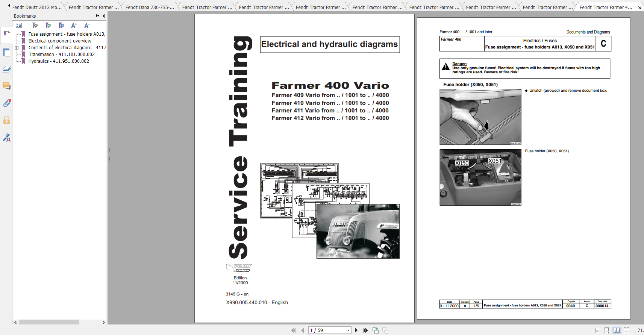Image resolution: width=644 pixels, height=335 pixels.
Task: Collapse the Bookmarks panel with left arrow
Action: pos(103,16)
